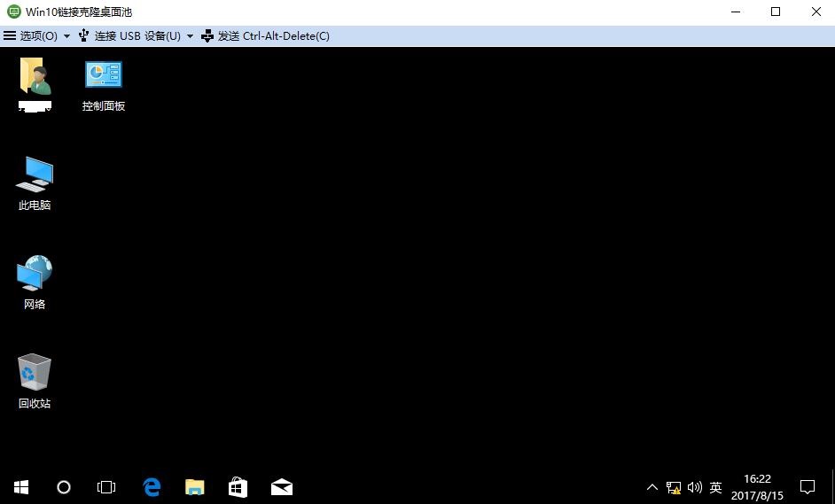Open the 选项(O) menu
Image resolution: width=835 pixels, height=504 pixels.
36,36
